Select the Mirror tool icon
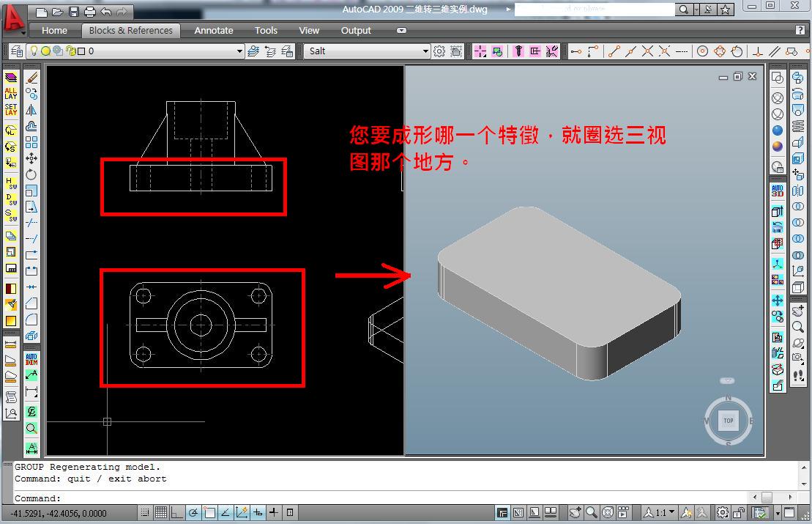The height and width of the screenshot is (524, 812). pos(31,110)
